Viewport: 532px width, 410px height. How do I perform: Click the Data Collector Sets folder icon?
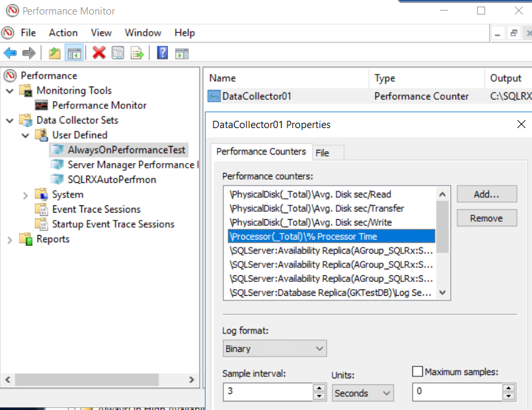[x=26, y=120]
